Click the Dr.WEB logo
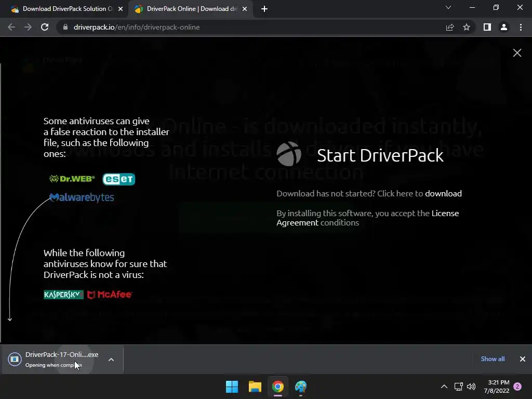The width and height of the screenshot is (532, 399). point(72,179)
